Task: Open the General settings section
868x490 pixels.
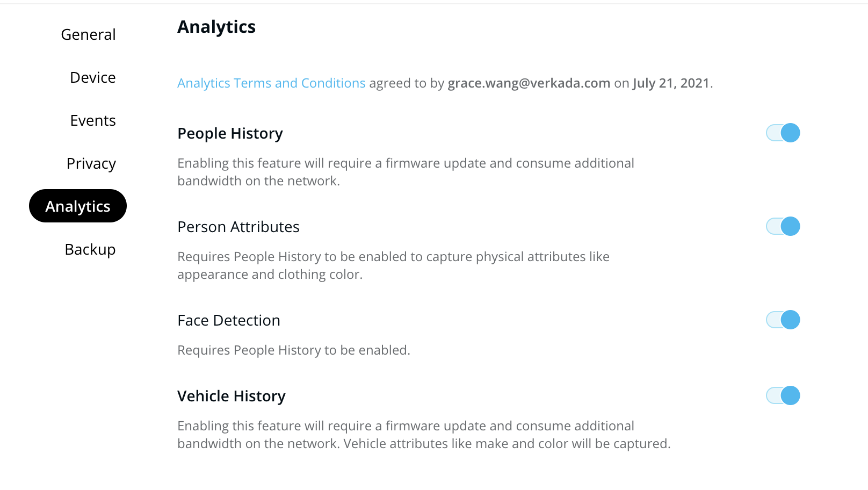Action: click(88, 34)
